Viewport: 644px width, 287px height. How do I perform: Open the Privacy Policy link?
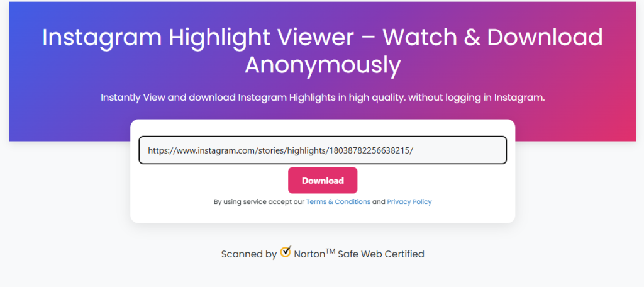pyautogui.click(x=409, y=202)
